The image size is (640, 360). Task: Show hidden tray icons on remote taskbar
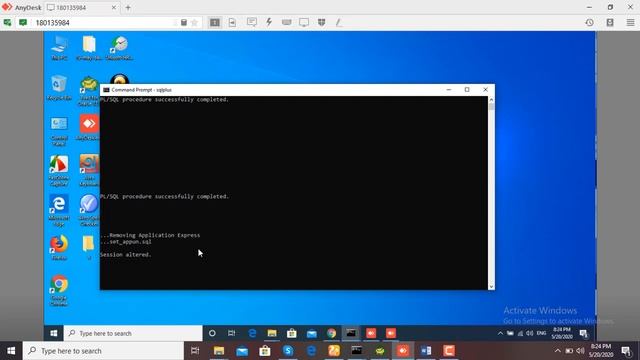tap(500, 333)
